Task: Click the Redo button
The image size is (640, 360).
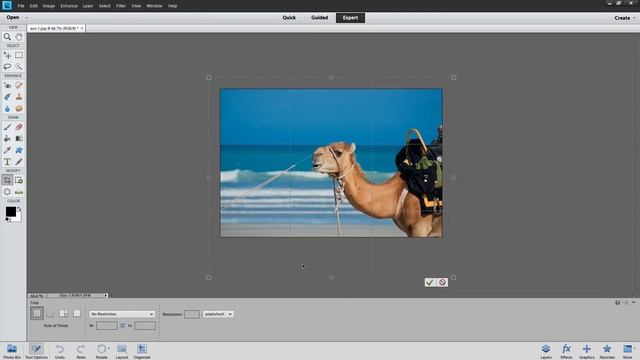Action: pyautogui.click(x=81, y=351)
